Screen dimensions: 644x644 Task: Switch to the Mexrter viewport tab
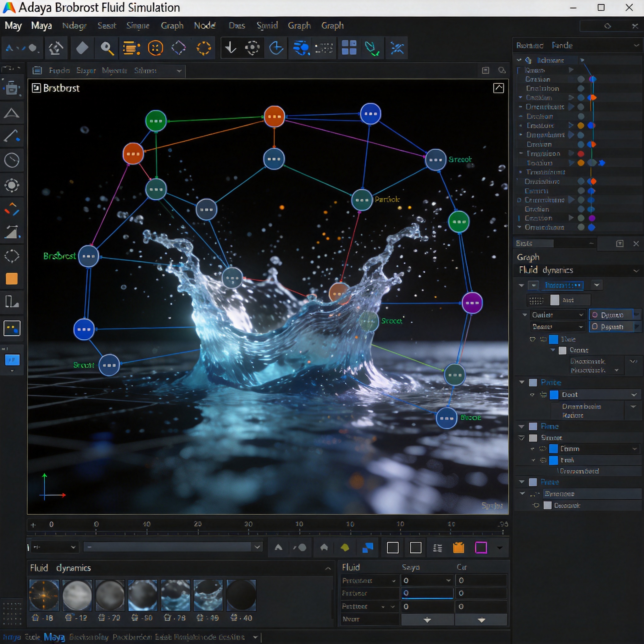click(x=114, y=70)
